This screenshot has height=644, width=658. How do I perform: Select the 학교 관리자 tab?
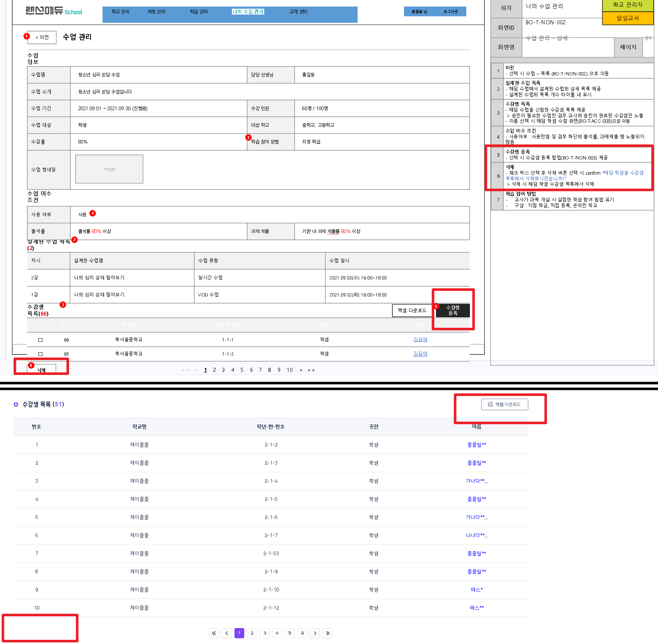tap(628, 5)
